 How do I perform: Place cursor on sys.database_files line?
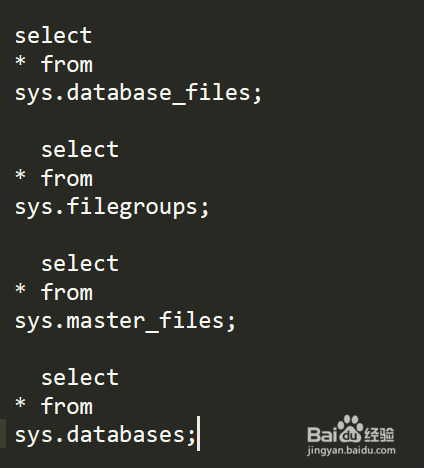pyautogui.click(x=138, y=93)
